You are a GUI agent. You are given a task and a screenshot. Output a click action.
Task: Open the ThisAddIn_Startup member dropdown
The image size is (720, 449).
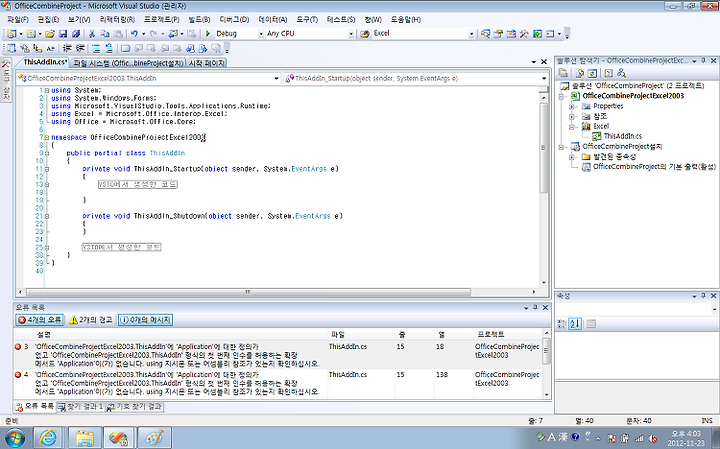[544, 79]
